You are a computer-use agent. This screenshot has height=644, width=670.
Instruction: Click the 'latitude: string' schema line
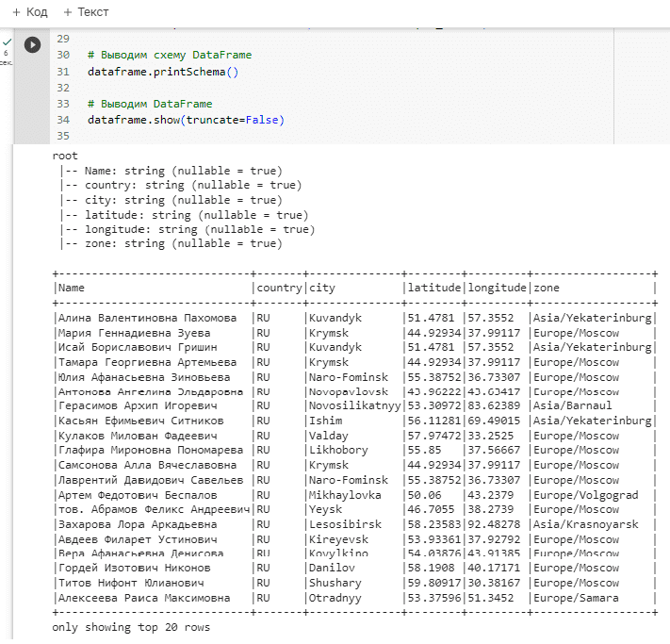coord(197,215)
